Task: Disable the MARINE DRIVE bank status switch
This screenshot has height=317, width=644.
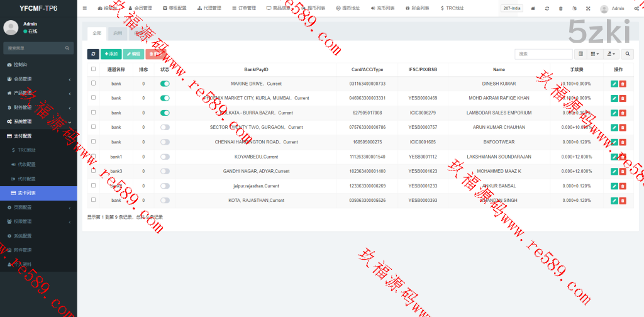Action: (165, 83)
